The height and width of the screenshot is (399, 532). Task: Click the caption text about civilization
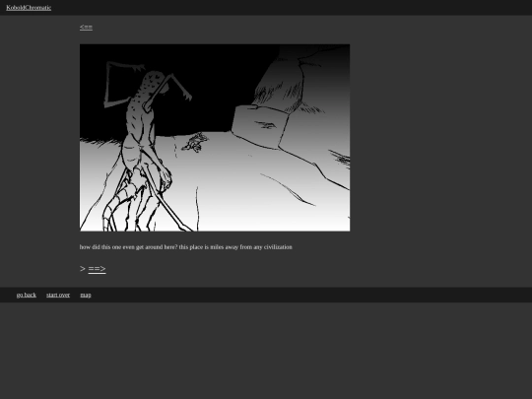pos(186,247)
